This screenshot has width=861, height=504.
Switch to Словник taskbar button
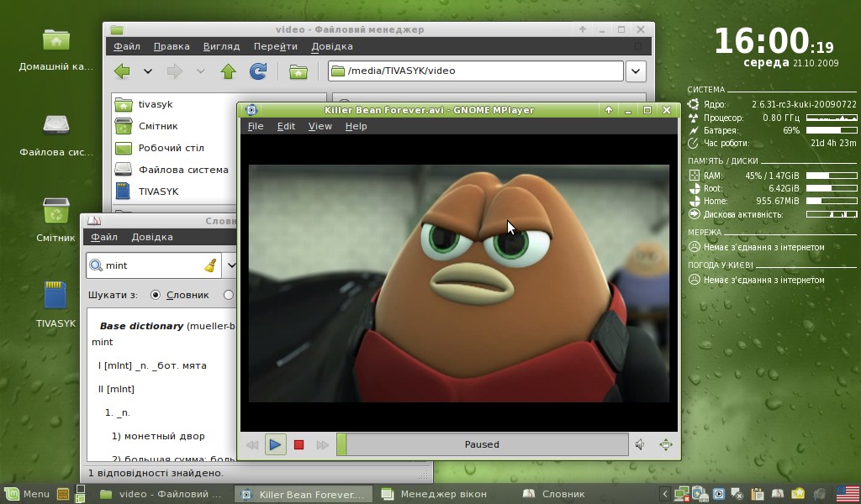[x=553, y=494]
